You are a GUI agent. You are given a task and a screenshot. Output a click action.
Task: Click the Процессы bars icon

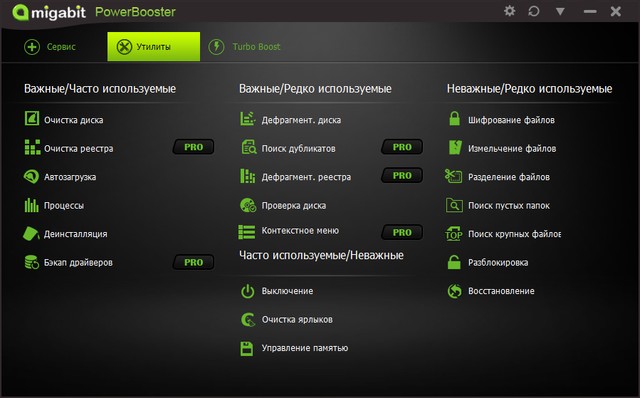point(31,205)
